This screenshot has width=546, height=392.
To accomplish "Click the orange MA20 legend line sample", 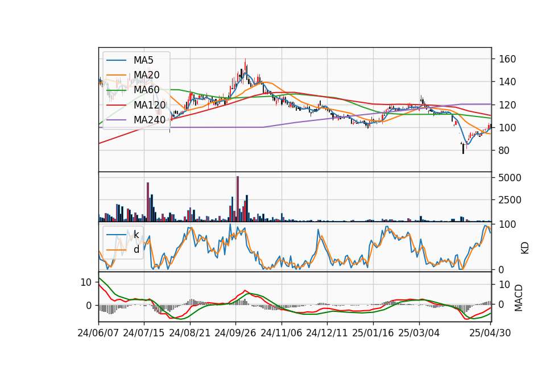I will (116, 75).
